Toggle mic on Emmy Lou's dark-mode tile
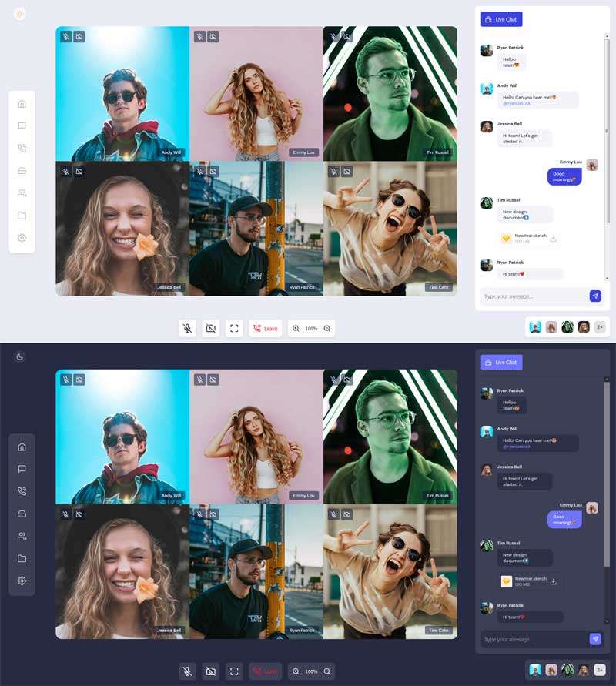This screenshot has width=616, height=686. pyautogui.click(x=200, y=380)
